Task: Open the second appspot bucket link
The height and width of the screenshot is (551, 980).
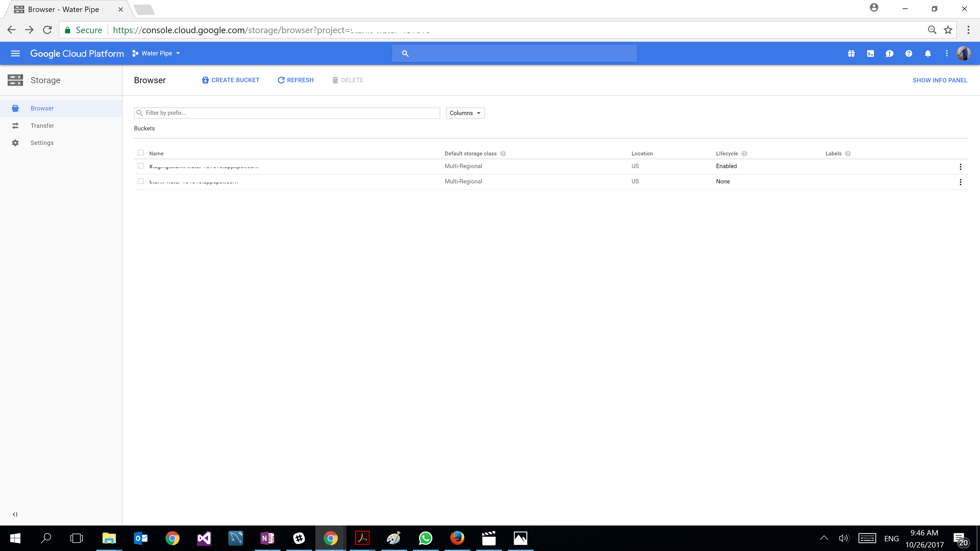Action: (194, 182)
